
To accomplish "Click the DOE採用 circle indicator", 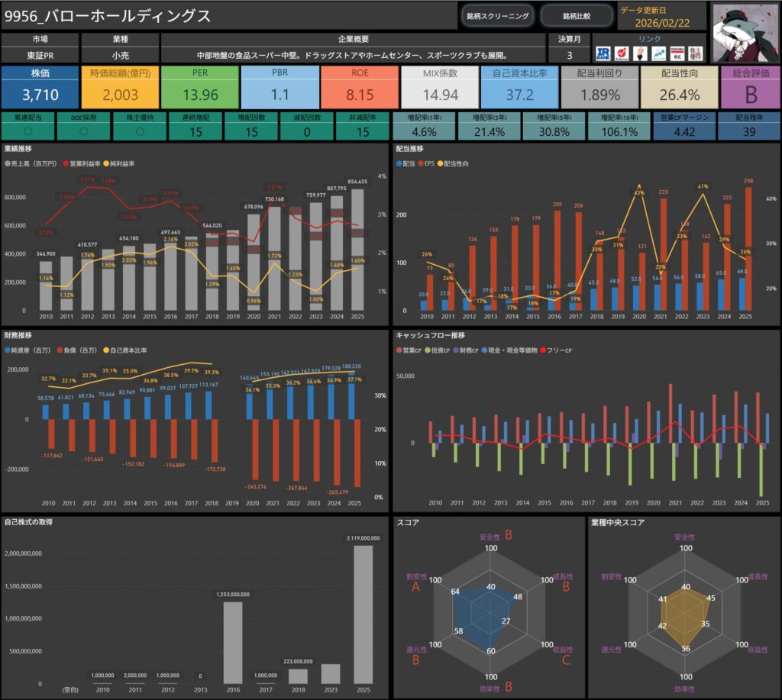I will tap(82, 131).
